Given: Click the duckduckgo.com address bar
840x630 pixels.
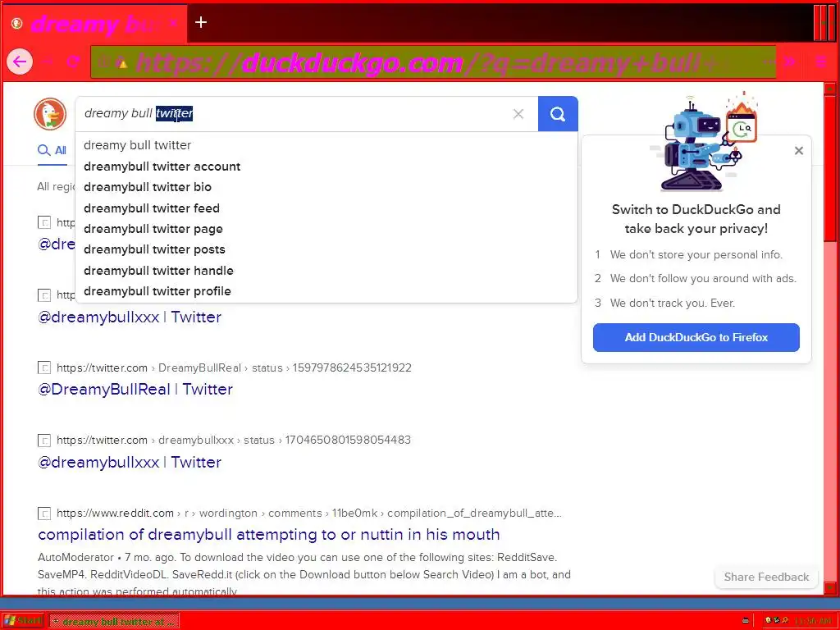Looking at the screenshot, I should [433, 62].
